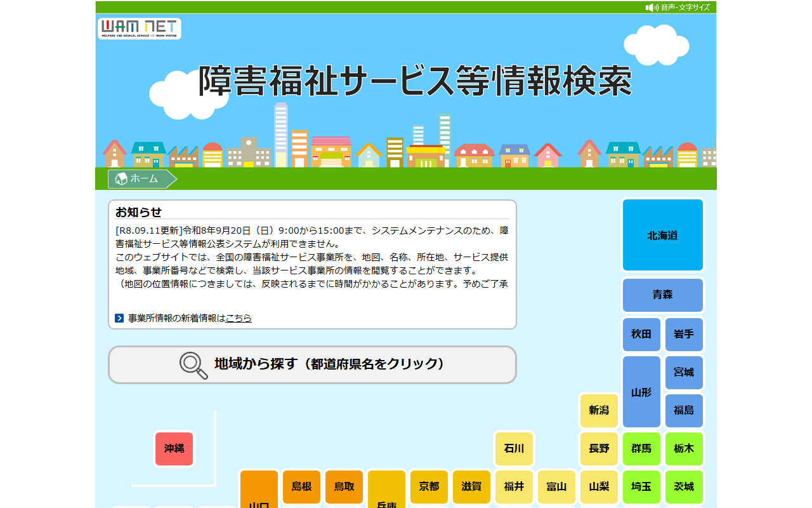Select the 山形 prefecture tile
Image resolution: width=812 pixels, height=508 pixels.
point(641,392)
